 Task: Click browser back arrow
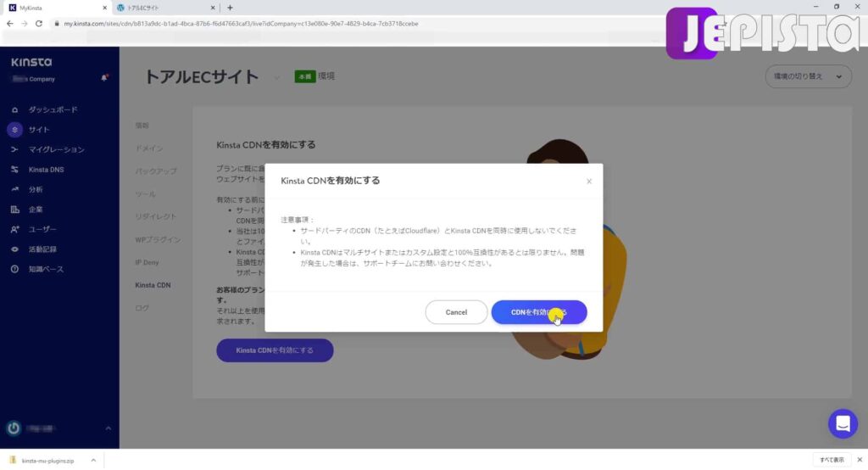[10, 24]
